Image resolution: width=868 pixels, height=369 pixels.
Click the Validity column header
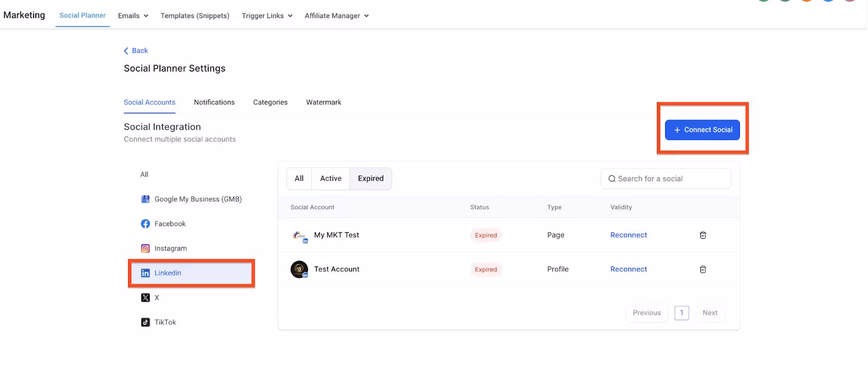621,207
